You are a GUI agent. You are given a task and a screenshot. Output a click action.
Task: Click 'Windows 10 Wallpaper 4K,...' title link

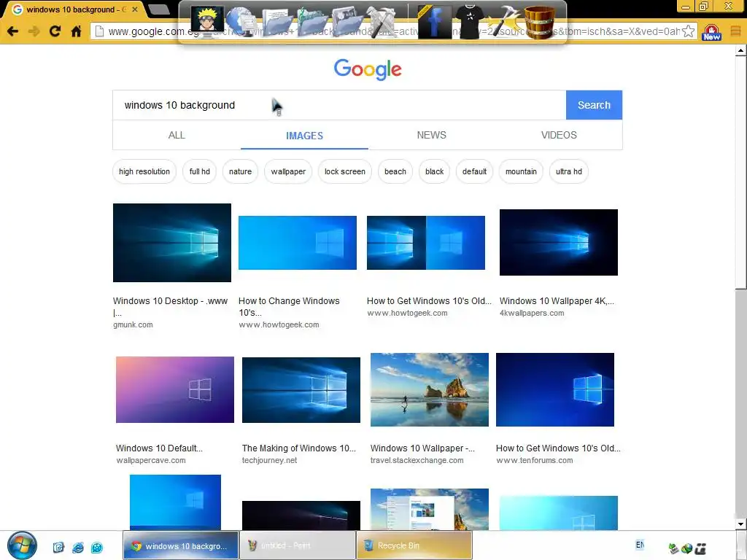point(557,301)
